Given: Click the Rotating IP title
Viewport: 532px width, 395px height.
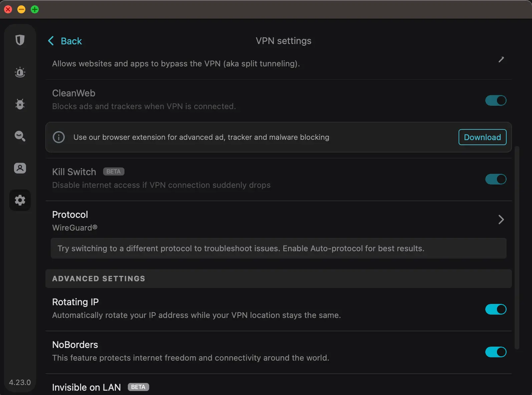Looking at the screenshot, I should pos(75,302).
